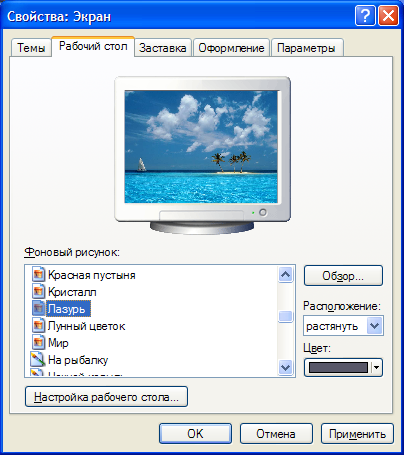This screenshot has width=404, height=455.
Task: Switch to the Рабочий стол tab
Action: point(93,46)
